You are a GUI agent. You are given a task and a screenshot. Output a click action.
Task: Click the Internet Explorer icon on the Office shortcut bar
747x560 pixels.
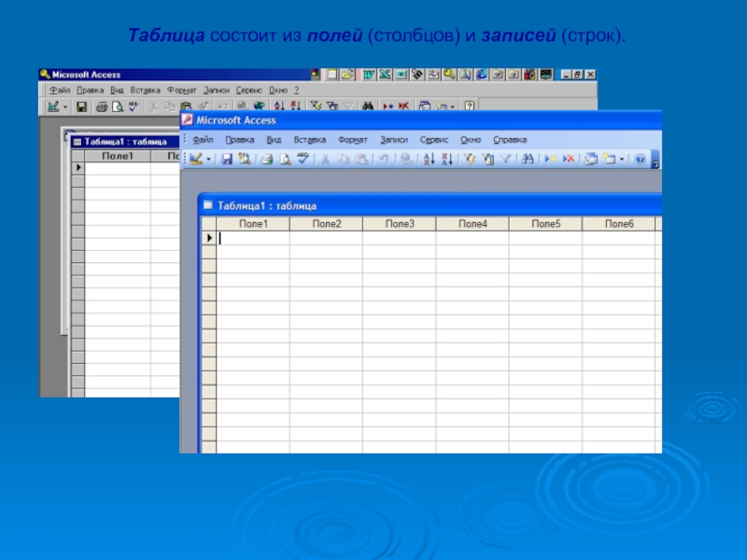[x=481, y=75]
